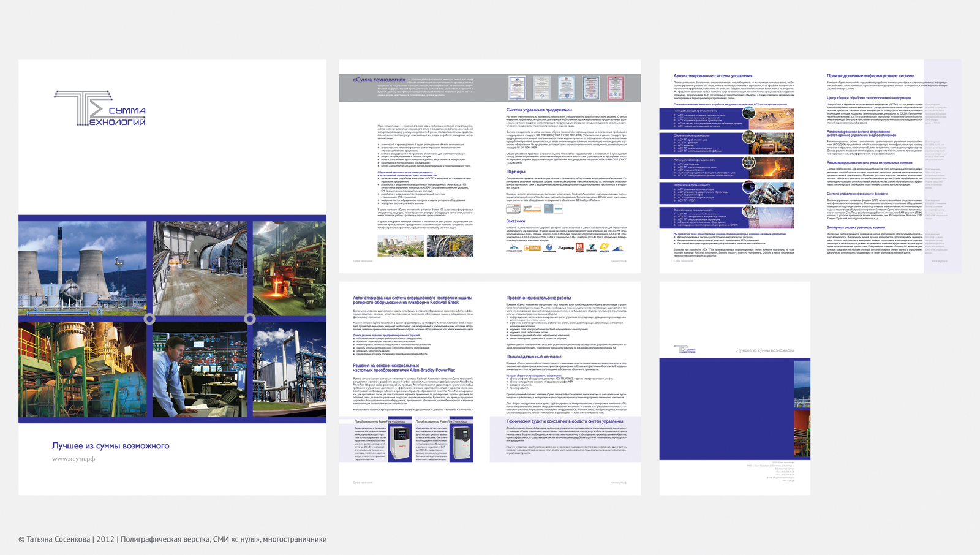Open the PowerFlex 4 series device image
This screenshot has height=555, width=980.
[399, 444]
